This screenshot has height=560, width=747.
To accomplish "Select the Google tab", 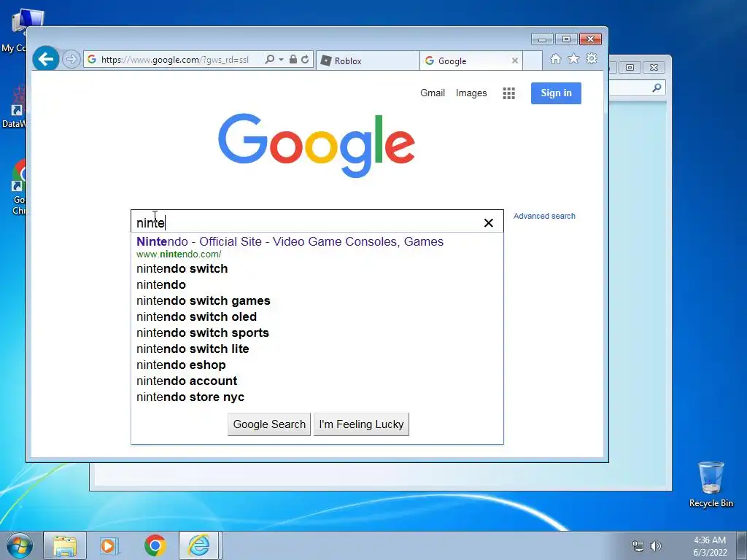I will [465, 61].
